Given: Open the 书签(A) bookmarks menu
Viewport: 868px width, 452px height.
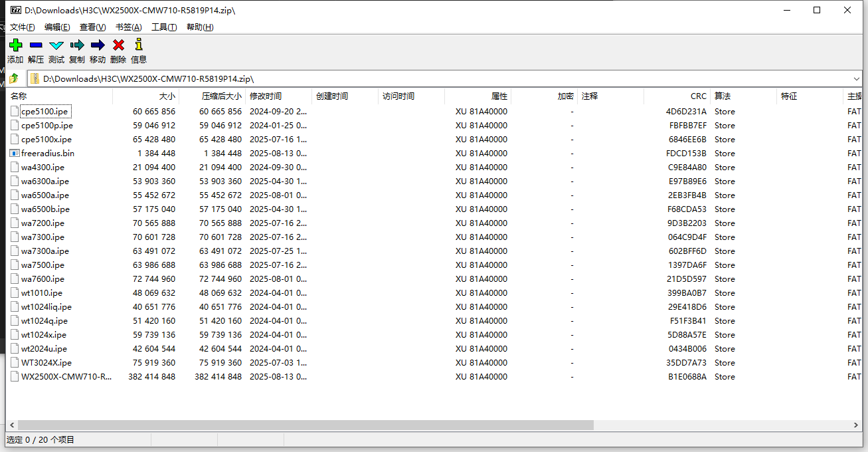Looking at the screenshot, I should [x=128, y=27].
